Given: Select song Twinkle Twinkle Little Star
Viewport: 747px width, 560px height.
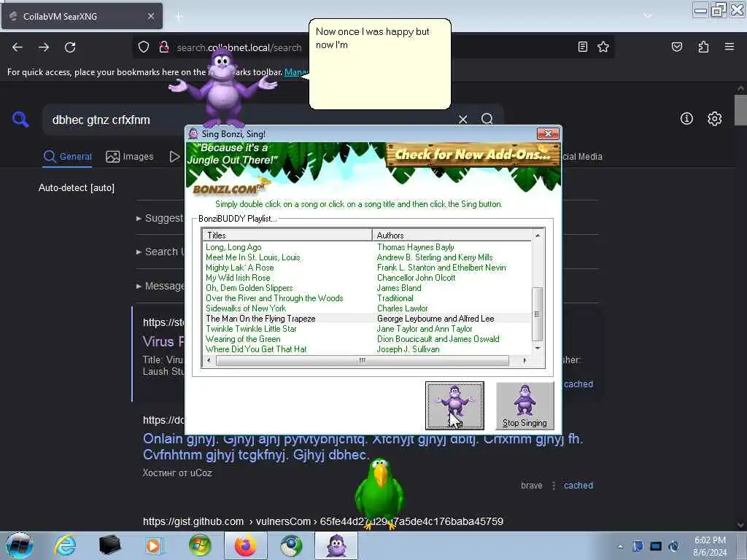Looking at the screenshot, I should pyautogui.click(x=251, y=329).
